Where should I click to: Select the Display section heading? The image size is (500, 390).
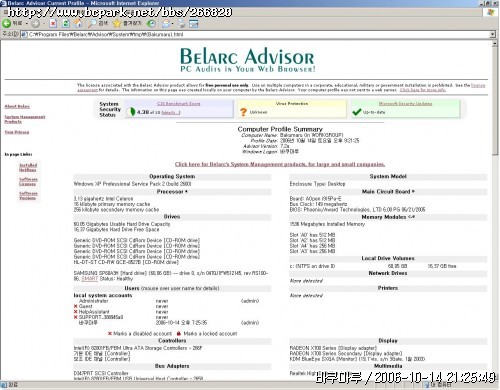(388, 341)
